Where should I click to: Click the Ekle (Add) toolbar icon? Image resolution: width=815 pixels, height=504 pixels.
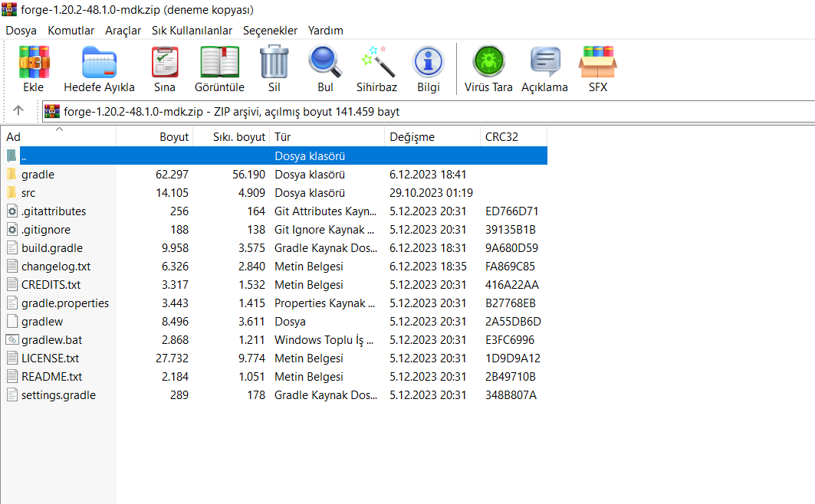[34, 62]
